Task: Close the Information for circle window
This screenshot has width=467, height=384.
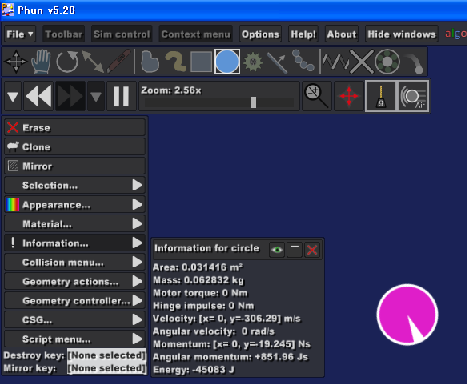Action: [x=312, y=250]
